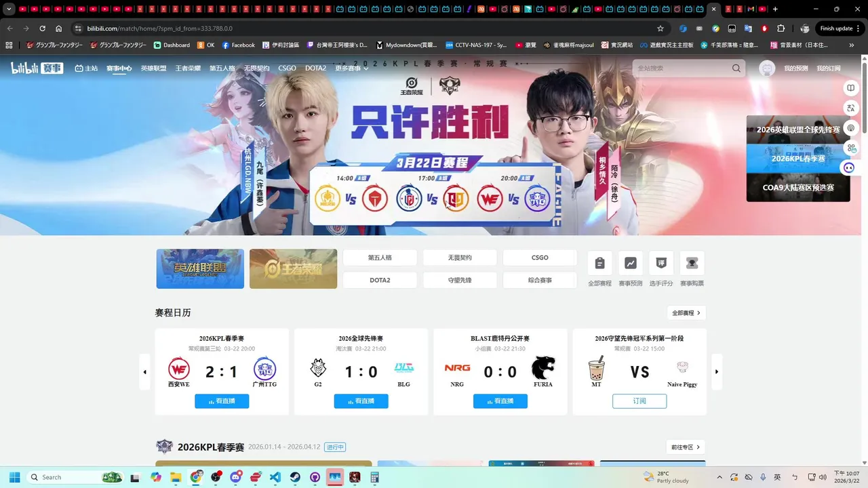Open the user avatar icon in header
This screenshot has width=868, height=488.
click(767, 68)
